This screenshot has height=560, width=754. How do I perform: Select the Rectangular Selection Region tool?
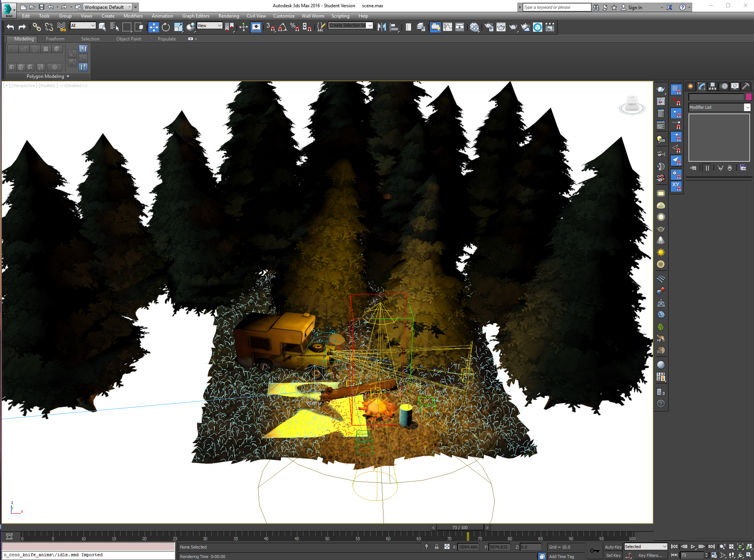(127, 27)
